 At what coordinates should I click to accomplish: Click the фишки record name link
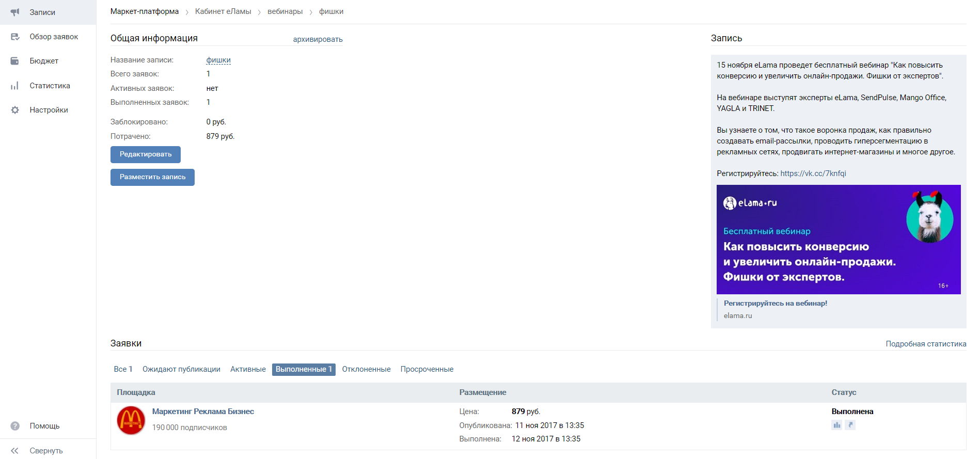(x=218, y=60)
